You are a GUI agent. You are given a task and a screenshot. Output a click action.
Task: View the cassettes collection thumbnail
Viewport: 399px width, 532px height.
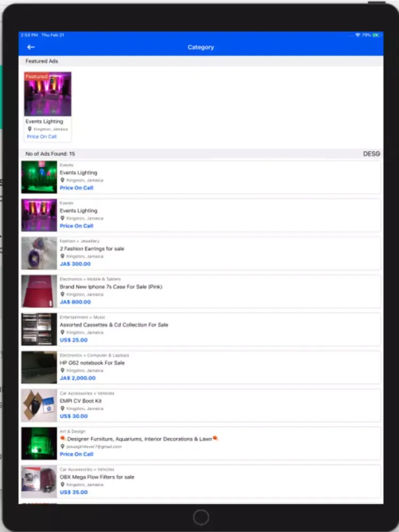(x=39, y=329)
